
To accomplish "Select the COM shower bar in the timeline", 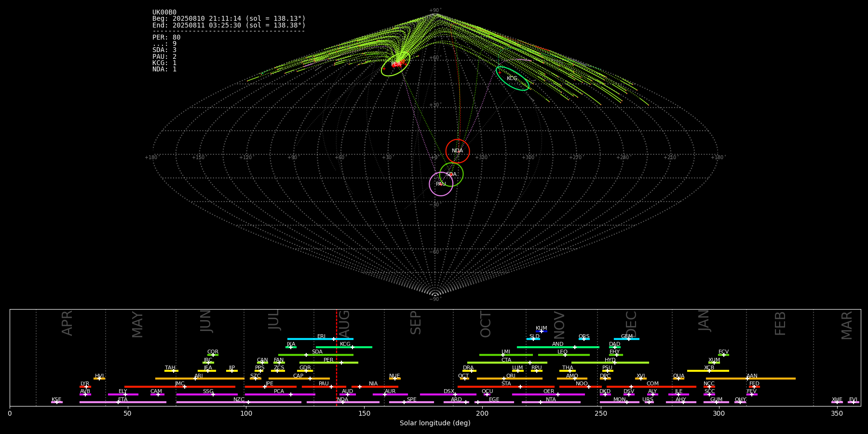I will 651,387.
